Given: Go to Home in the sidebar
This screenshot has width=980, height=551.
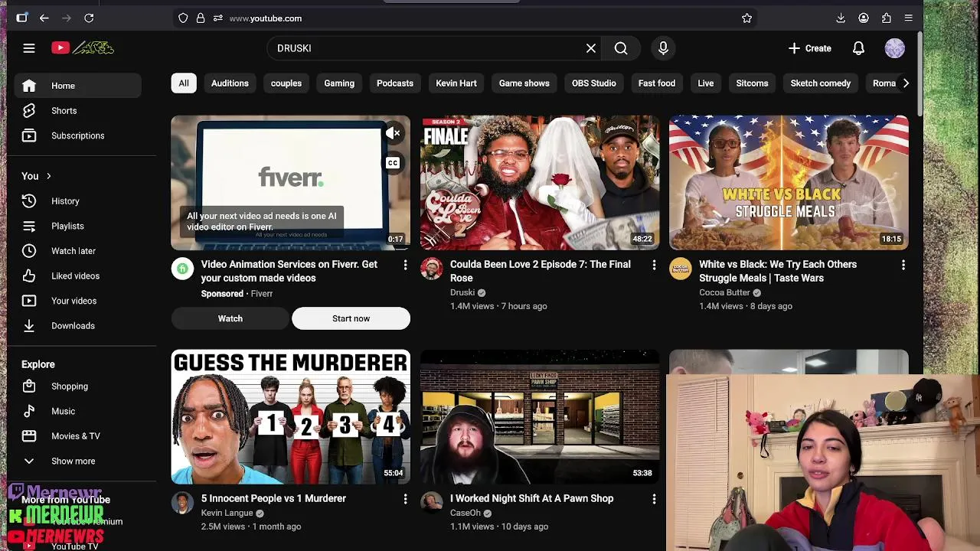Looking at the screenshot, I should 77,86.
